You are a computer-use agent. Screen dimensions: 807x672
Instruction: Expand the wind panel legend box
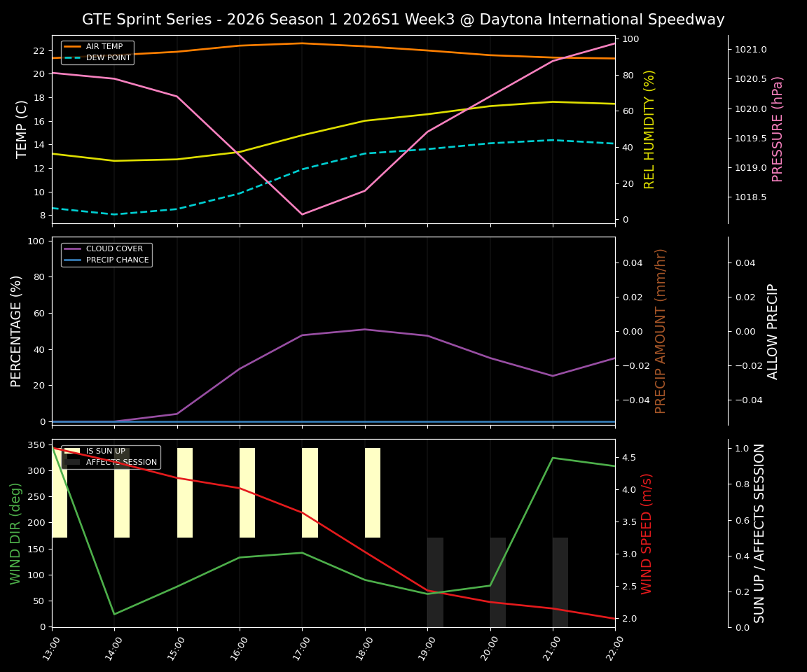(110, 456)
